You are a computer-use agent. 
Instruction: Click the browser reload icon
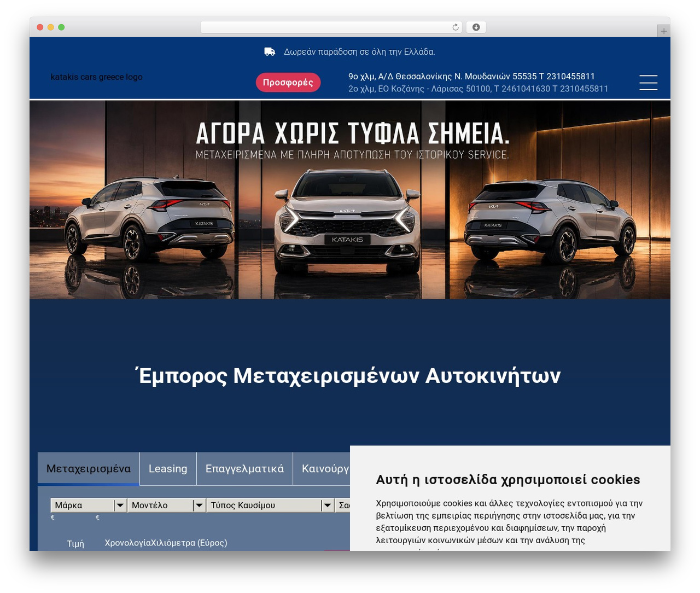pyautogui.click(x=456, y=27)
